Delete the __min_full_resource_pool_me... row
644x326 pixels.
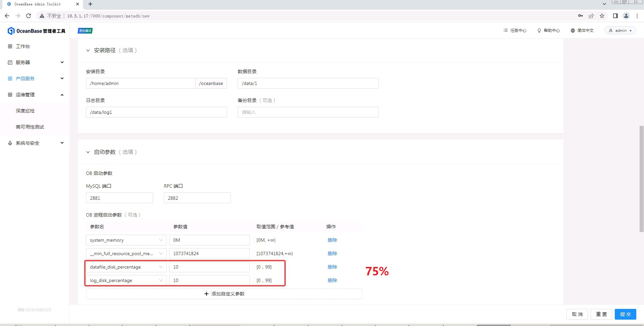[332, 253]
